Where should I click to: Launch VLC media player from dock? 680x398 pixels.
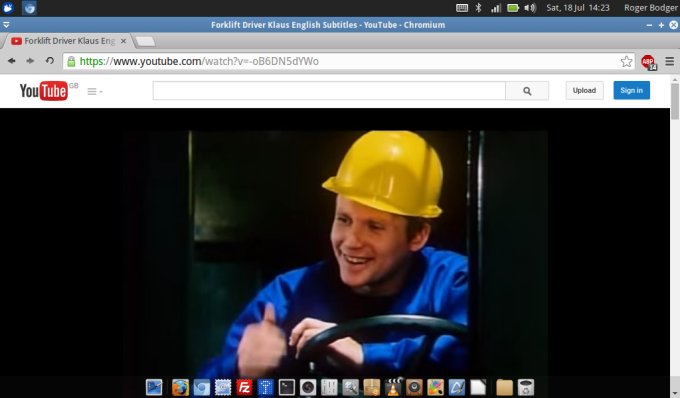[393, 386]
